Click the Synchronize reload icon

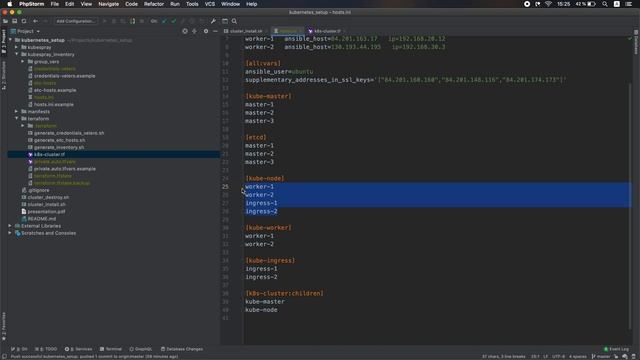[24, 21]
